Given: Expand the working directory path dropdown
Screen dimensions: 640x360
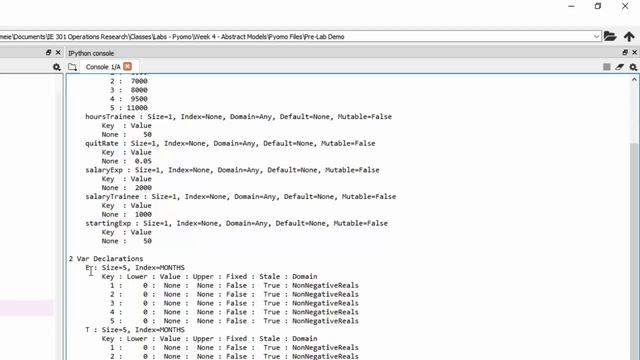Looking at the screenshot, I should coord(596,36).
